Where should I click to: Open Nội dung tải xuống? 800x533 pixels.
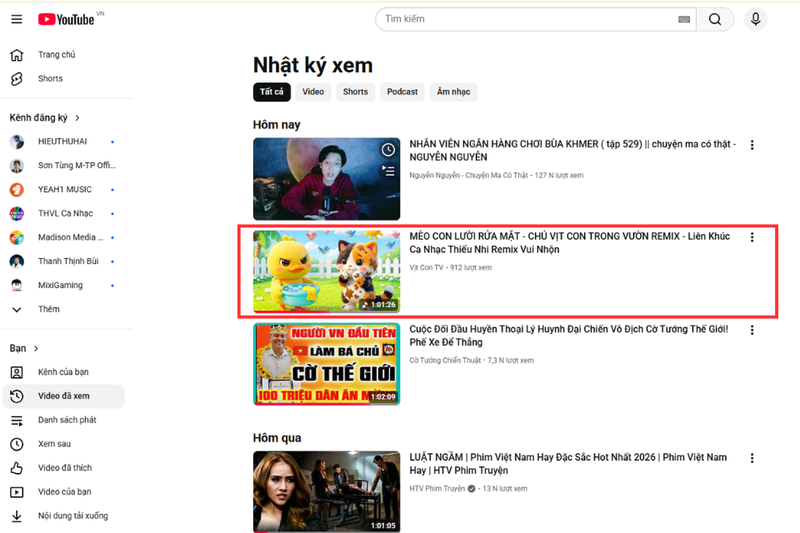pyautogui.click(x=64, y=516)
